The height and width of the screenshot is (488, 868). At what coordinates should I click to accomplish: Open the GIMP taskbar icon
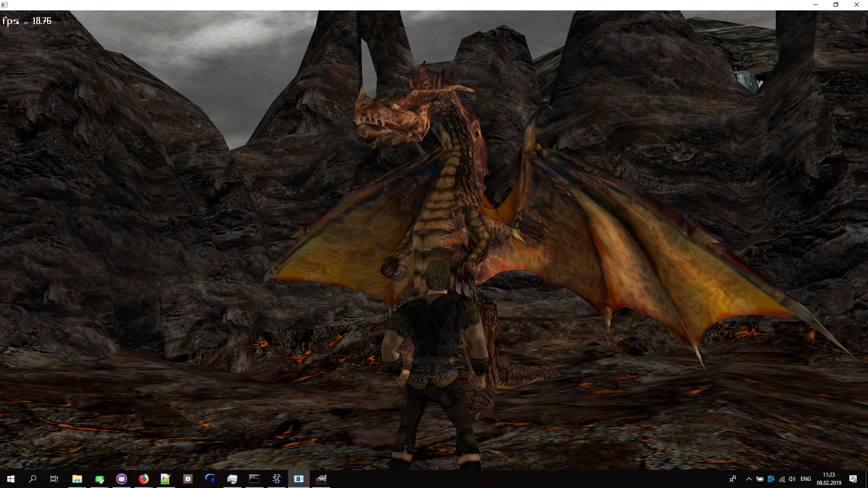(x=321, y=479)
